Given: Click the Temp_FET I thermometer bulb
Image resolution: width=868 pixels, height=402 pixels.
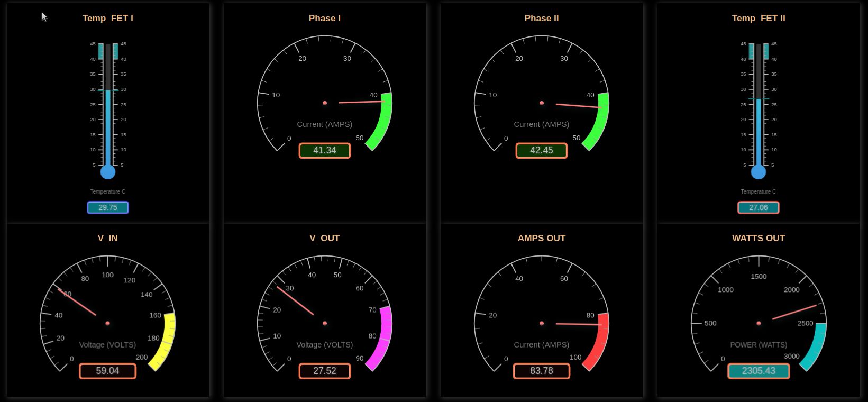Looking at the screenshot, I should tap(108, 172).
